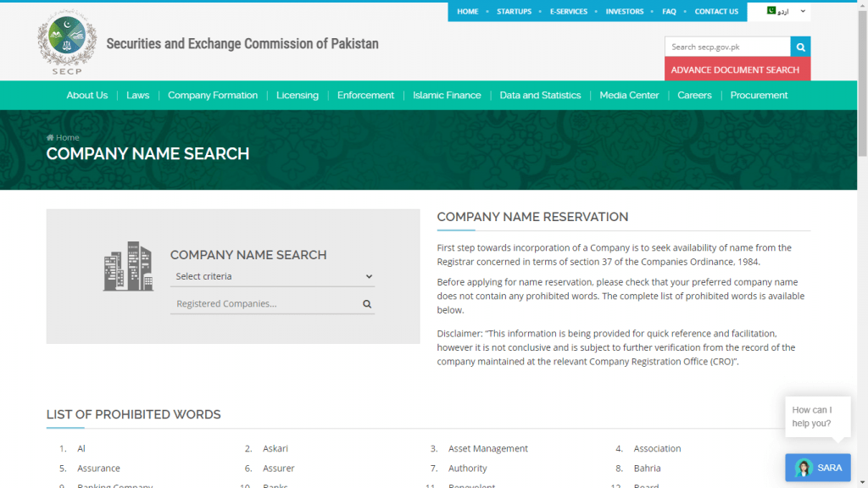Image resolution: width=868 pixels, height=488 pixels.
Task: Open the Urdu language dropdown arrow
Action: point(803,11)
